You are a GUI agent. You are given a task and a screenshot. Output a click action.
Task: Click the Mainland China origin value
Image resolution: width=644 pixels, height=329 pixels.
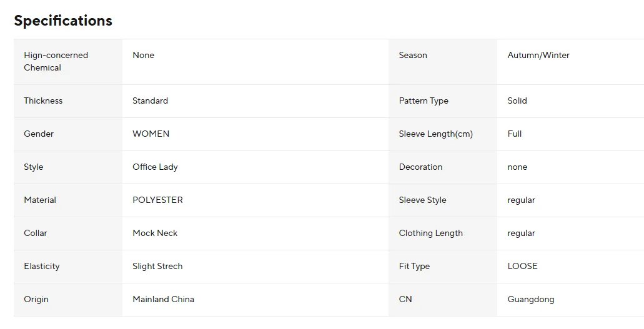click(163, 299)
